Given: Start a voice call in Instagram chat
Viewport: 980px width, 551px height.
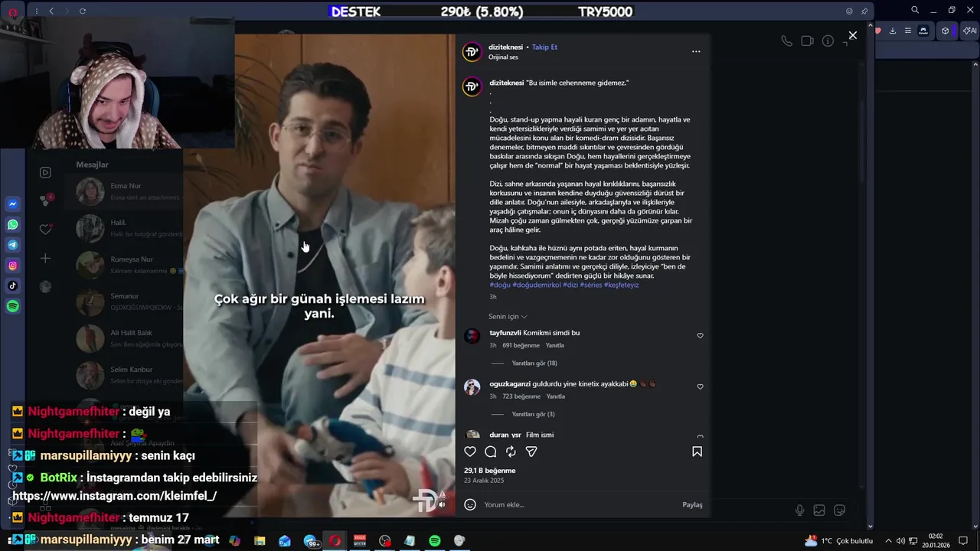Looking at the screenshot, I should [x=786, y=41].
